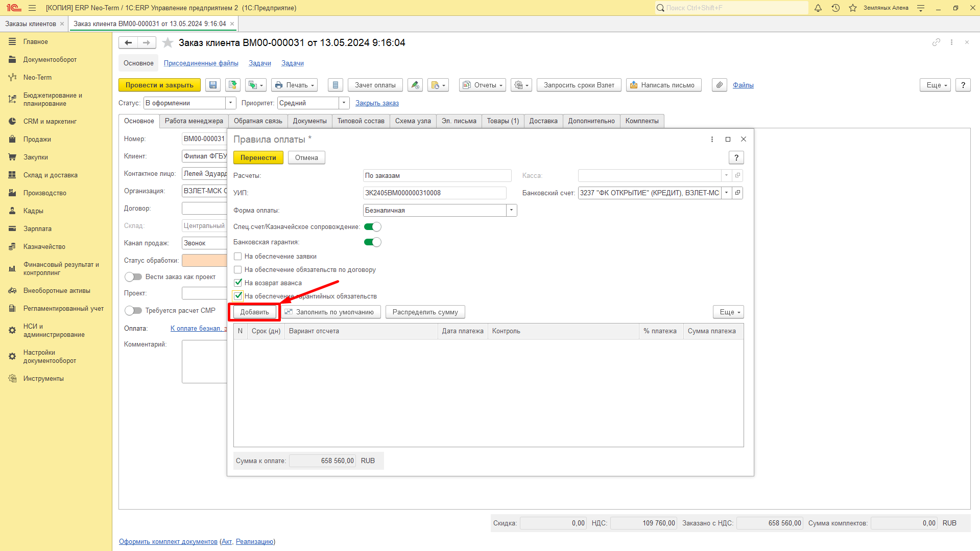Mark order as favorite with star icon
Screen dimensions: 980x551
tap(168, 43)
